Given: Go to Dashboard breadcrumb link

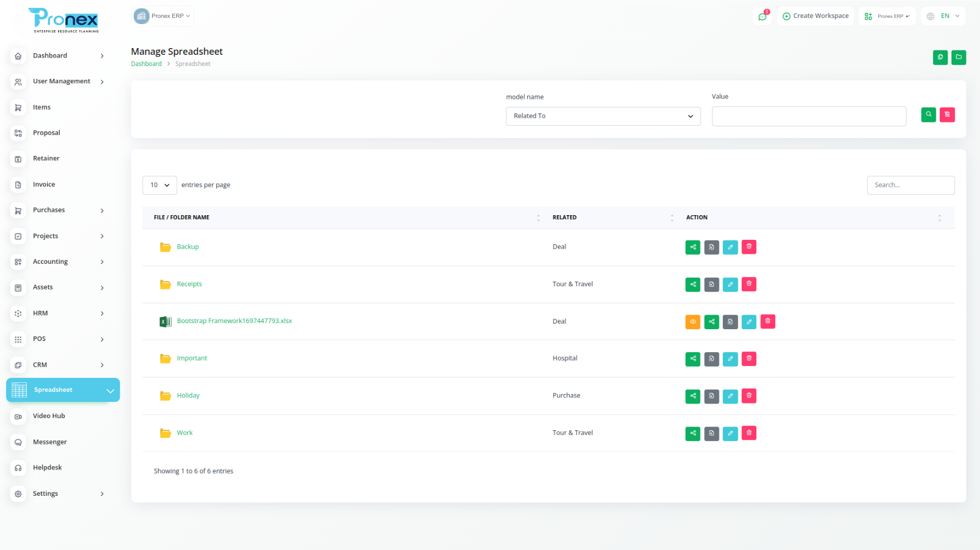Looking at the screenshot, I should [x=146, y=64].
